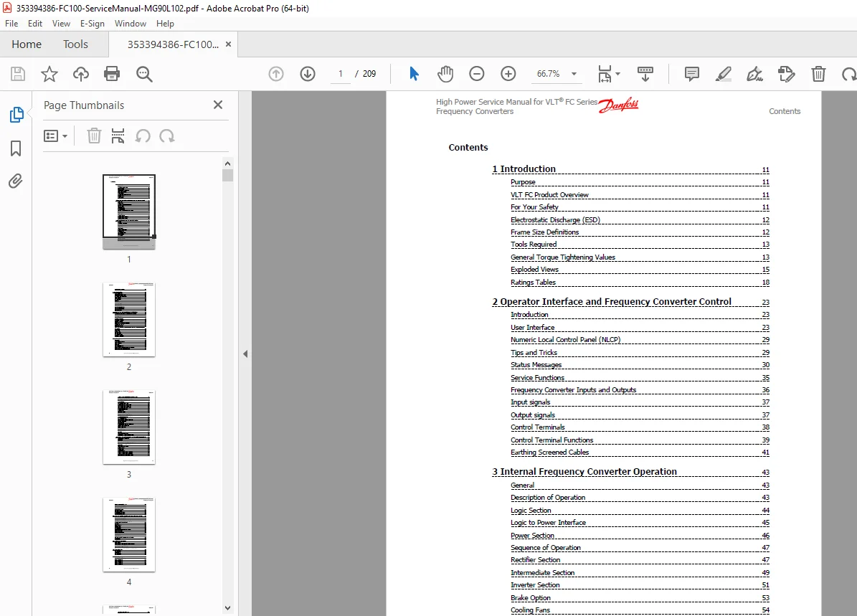The width and height of the screenshot is (857, 616).
Task: Add document to starred with star icon
Action: point(49,74)
